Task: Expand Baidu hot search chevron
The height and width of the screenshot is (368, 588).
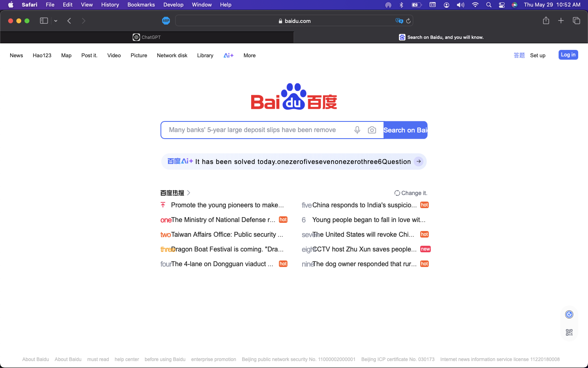Action: click(189, 193)
